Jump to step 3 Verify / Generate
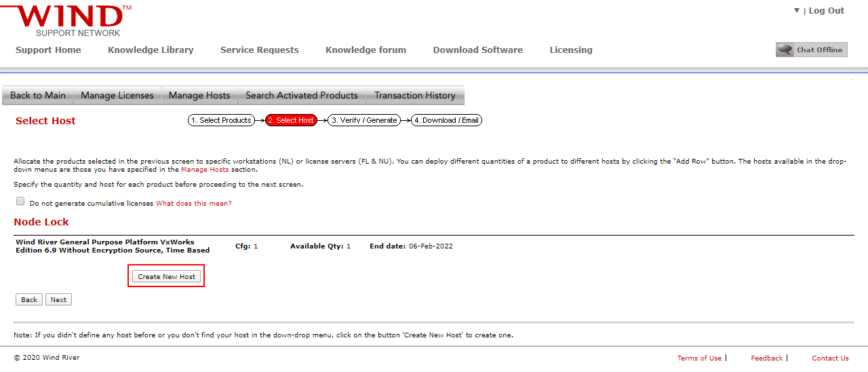Viewport: 868px width, 372px height. tap(364, 120)
